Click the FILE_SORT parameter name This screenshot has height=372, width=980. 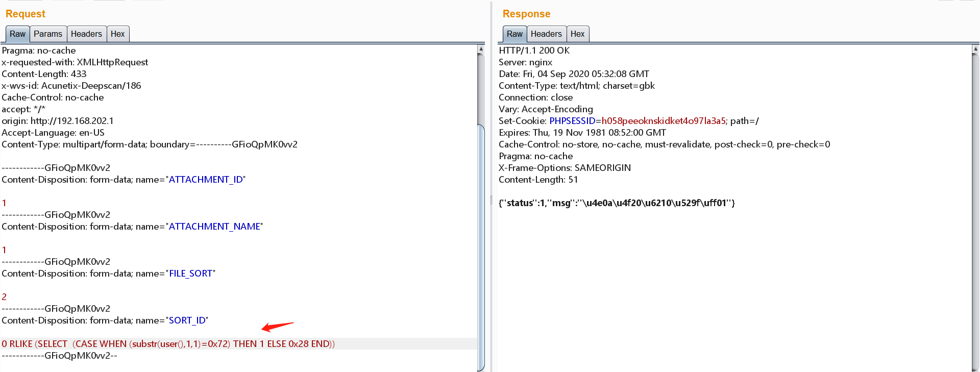pos(191,274)
